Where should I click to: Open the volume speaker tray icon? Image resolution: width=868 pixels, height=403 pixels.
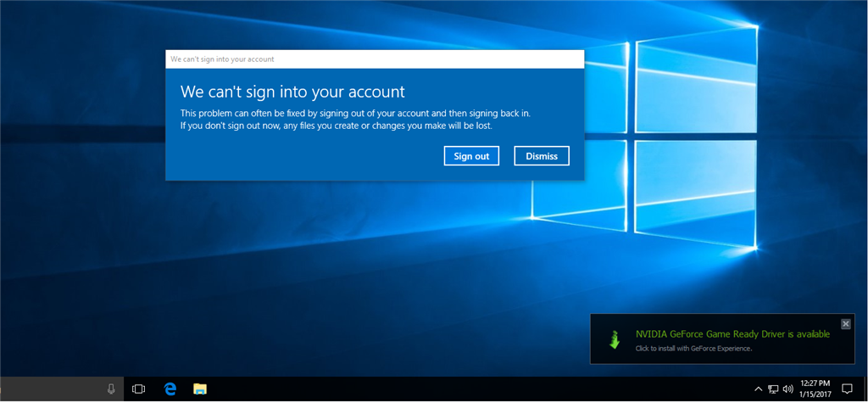point(787,389)
